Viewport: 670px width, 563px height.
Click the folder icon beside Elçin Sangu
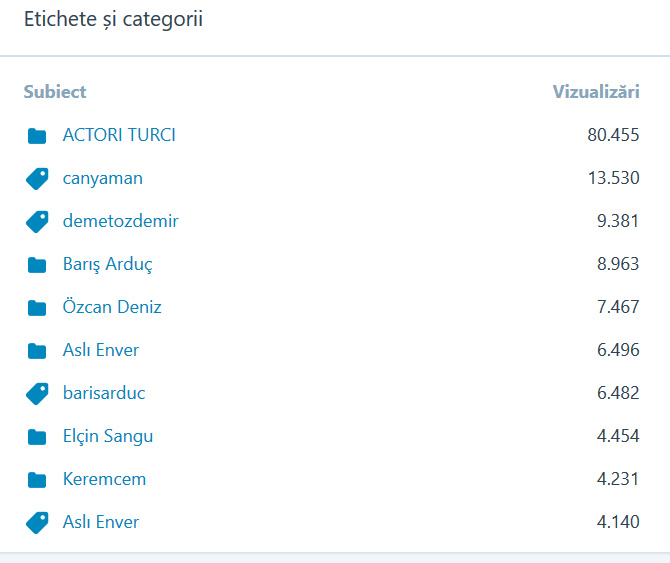click(37, 437)
